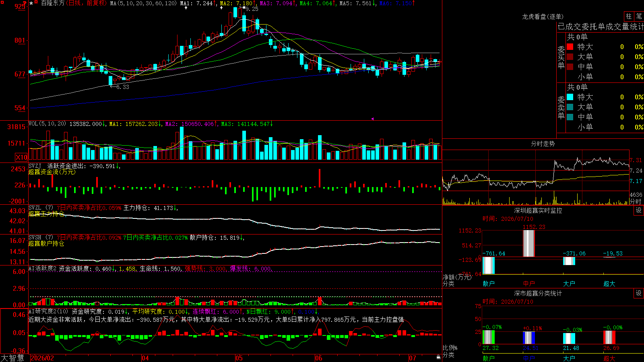Viewport: 644px width, 362px height.
Task: Click the 深圳超赢实时监控 panel title
Action: (538, 210)
